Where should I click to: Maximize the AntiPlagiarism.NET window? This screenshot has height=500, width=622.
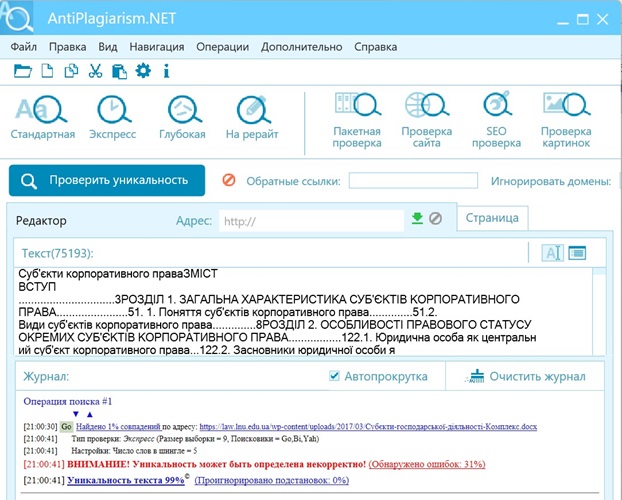pyautogui.click(x=582, y=19)
